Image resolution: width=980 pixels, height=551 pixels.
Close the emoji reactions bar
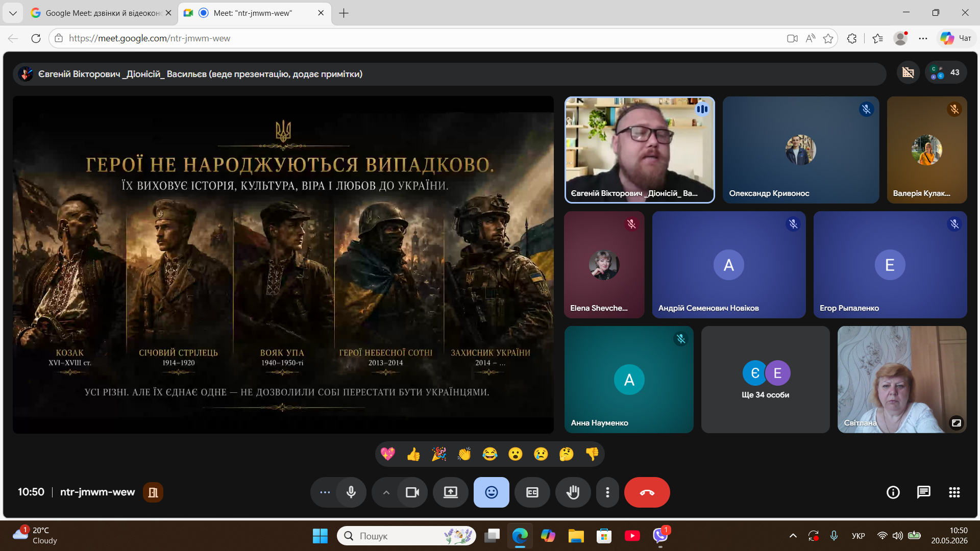tap(492, 492)
